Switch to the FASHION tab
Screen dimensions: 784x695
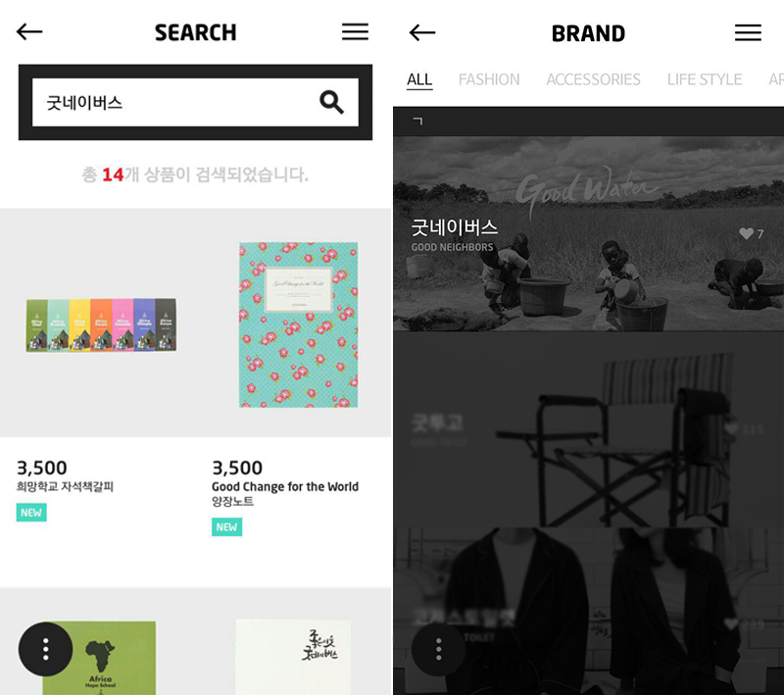point(489,79)
